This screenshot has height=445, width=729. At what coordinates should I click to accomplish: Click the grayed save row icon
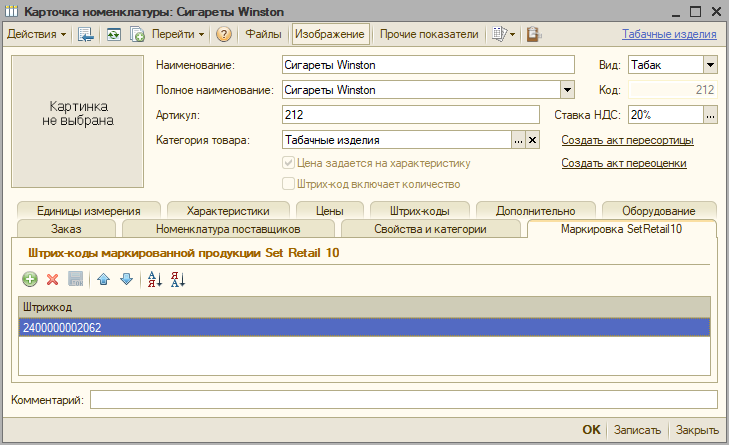click(76, 279)
